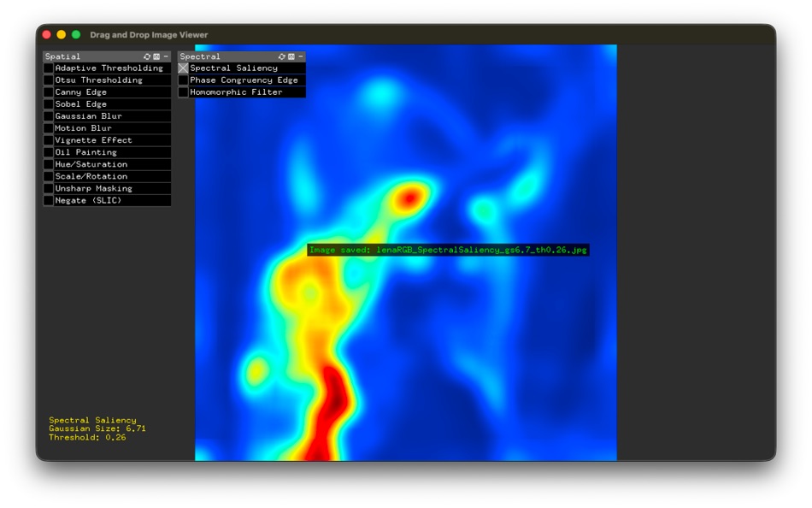Image resolution: width=812 pixels, height=508 pixels.
Task: Enable the Otsu Thresholding filter
Action: click(50, 80)
